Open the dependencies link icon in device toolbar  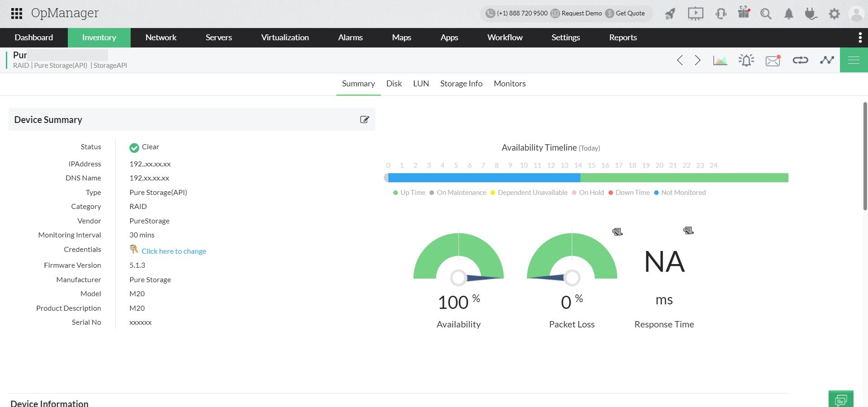800,60
